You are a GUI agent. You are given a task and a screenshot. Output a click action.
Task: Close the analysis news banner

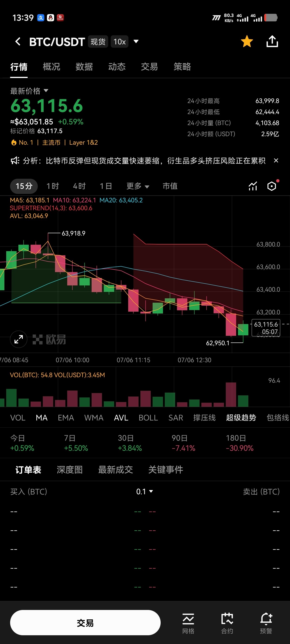coord(276,161)
